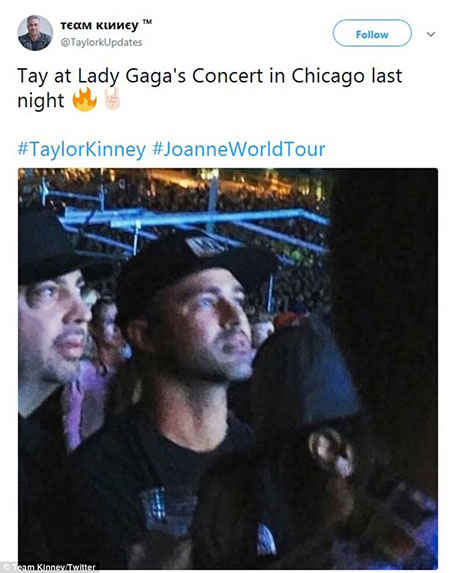Click the tweet text about Lady Gaga's concert
Screen dimensions: 450x573
coord(209,88)
